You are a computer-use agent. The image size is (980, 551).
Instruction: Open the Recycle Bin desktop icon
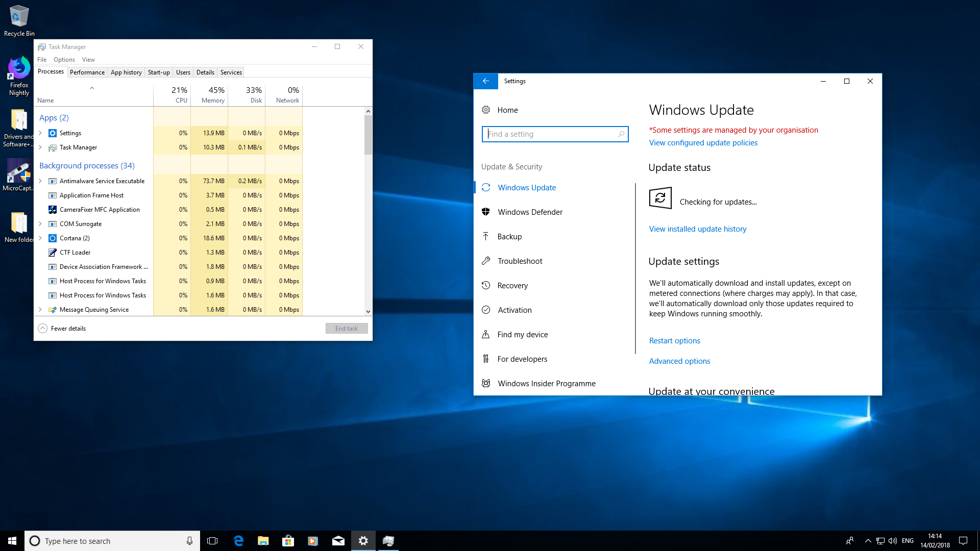19,20
